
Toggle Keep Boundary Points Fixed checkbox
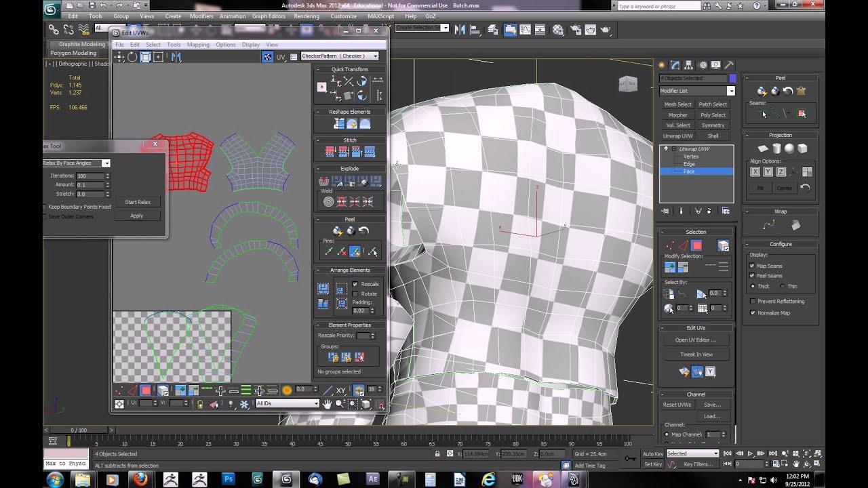45,207
